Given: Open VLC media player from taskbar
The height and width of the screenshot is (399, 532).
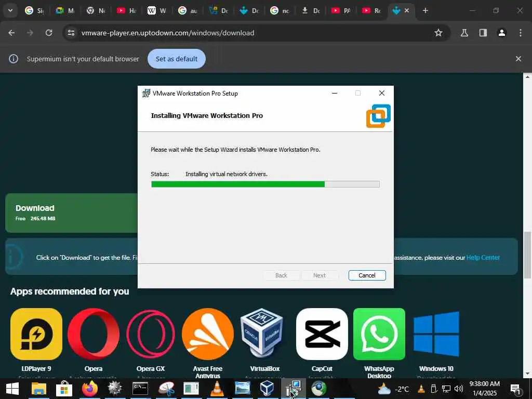Looking at the screenshot, I should (217, 389).
